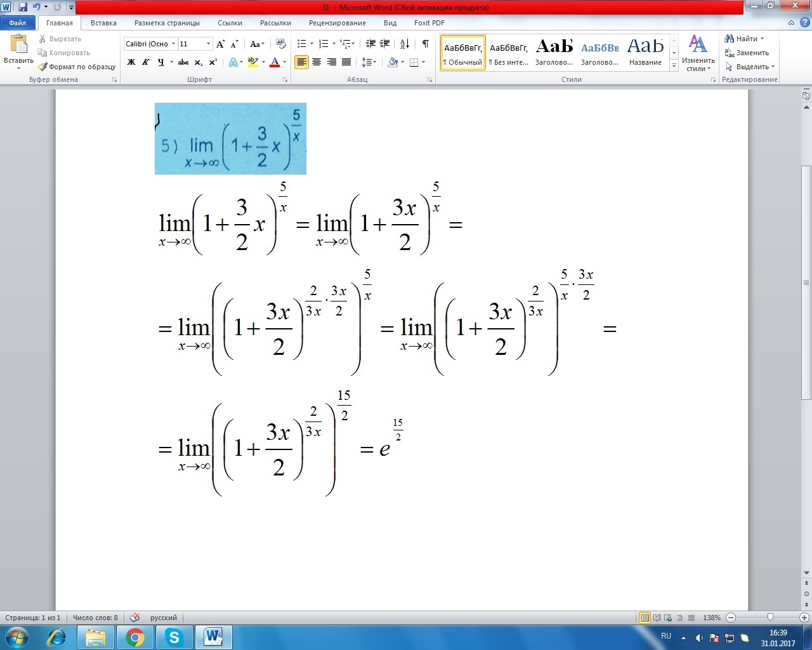Open font name dropdown (Calibri)
This screenshot has height=650, width=812.
point(173,44)
